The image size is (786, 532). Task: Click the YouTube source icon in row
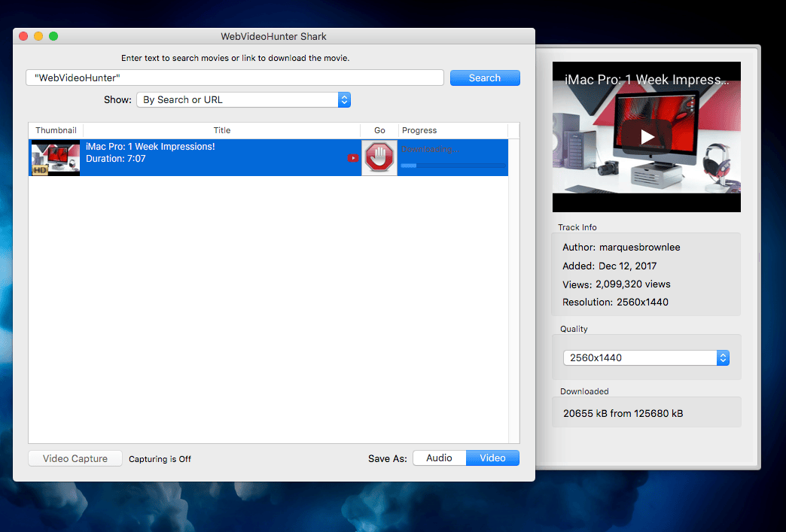click(353, 158)
